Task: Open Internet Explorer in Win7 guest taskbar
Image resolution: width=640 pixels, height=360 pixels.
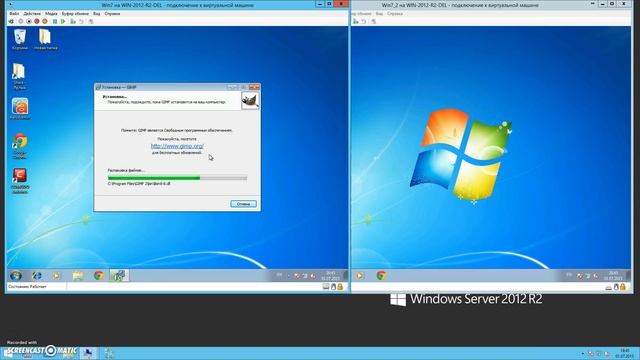Action: 37,276
